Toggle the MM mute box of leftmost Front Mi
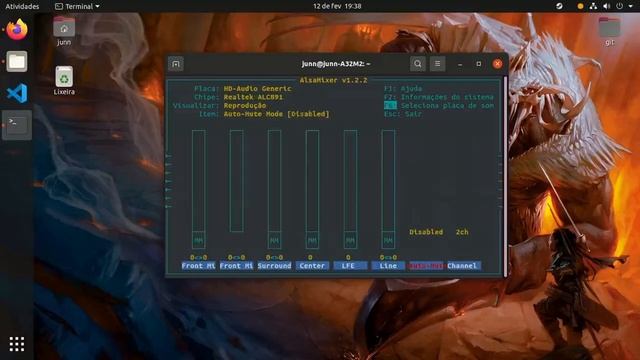The height and width of the screenshot is (360, 640). pos(198,240)
